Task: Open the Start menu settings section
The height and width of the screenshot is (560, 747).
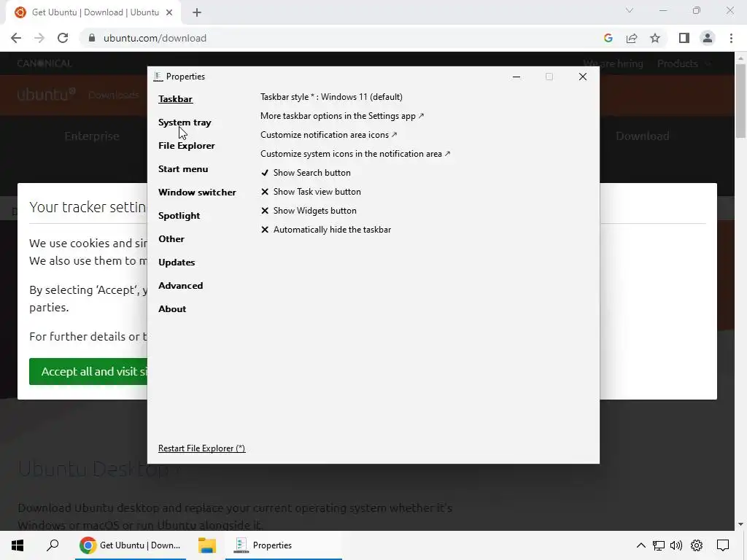Action: click(x=183, y=169)
